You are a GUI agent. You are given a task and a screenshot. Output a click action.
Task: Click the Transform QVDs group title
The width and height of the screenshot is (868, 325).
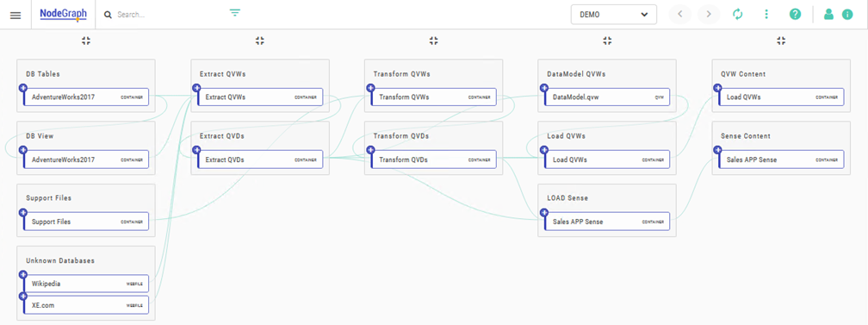coord(401,136)
